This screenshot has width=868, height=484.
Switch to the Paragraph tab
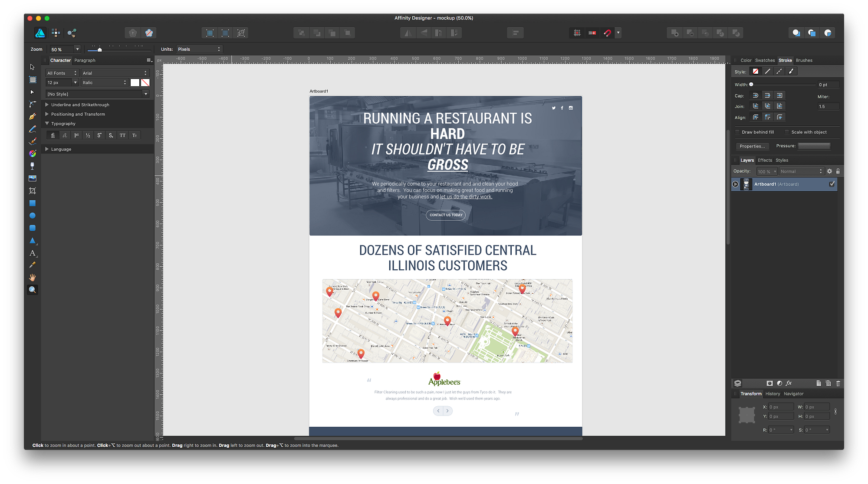[85, 60]
